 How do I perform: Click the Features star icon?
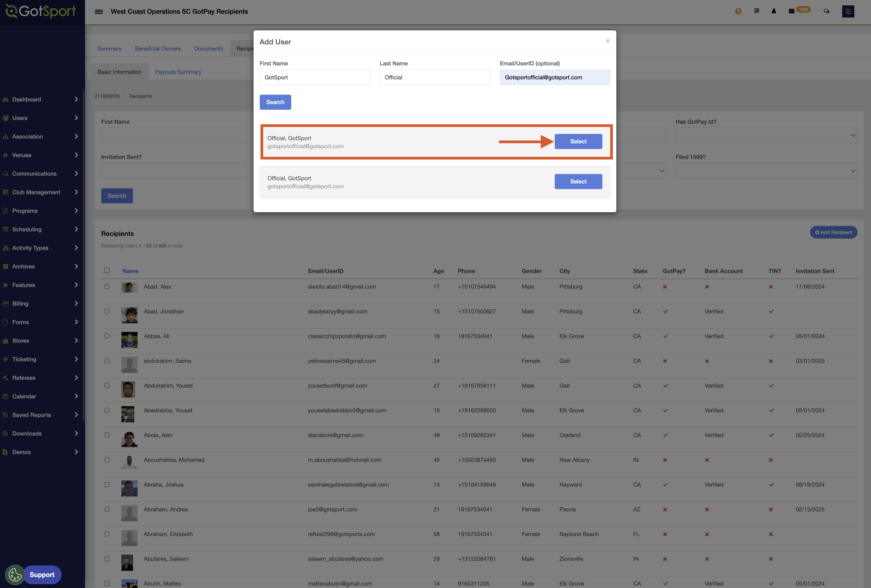pyautogui.click(x=5, y=285)
